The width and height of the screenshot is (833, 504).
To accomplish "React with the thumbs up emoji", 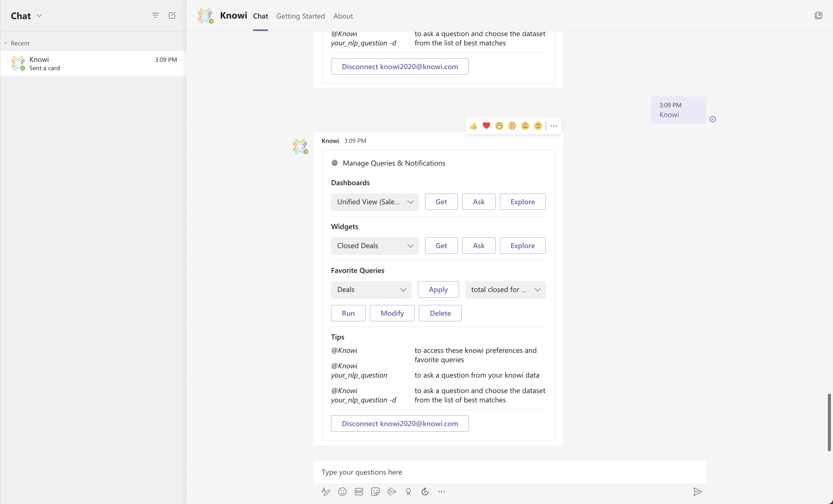I will (473, 126).
